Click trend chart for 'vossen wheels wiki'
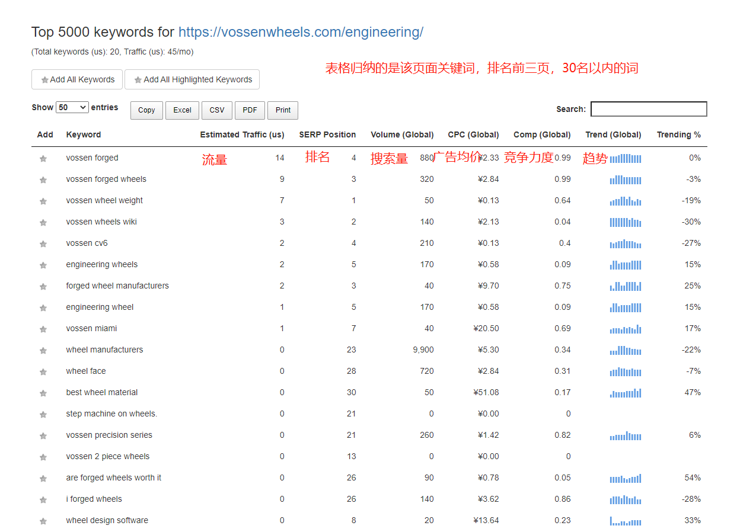Viewport: 756px width, 532px height. [x=626, y=222]
